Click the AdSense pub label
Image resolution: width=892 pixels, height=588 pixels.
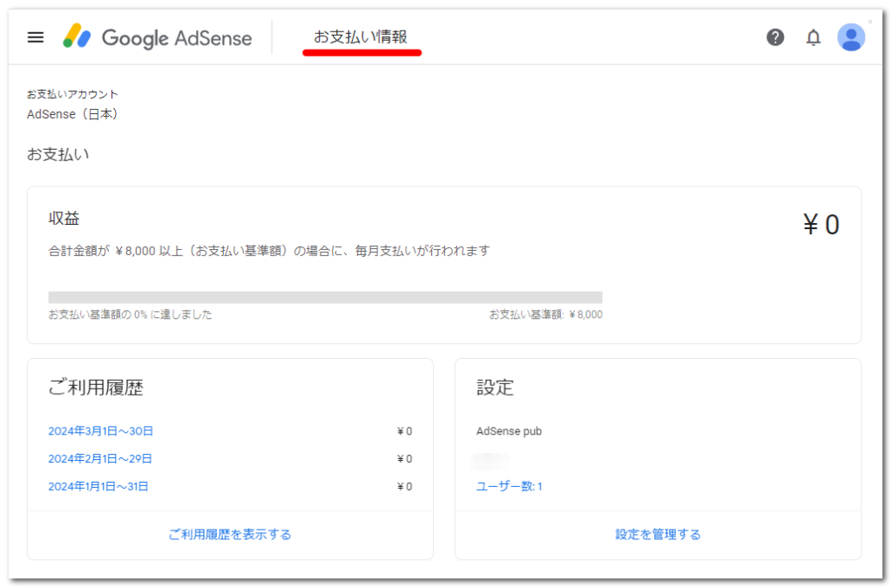point(510,431)
